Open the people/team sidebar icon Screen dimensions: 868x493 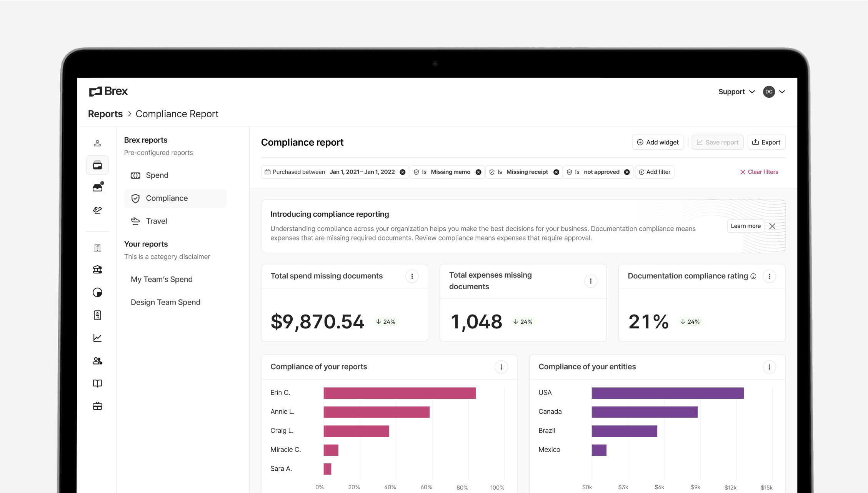coord(97,361)
